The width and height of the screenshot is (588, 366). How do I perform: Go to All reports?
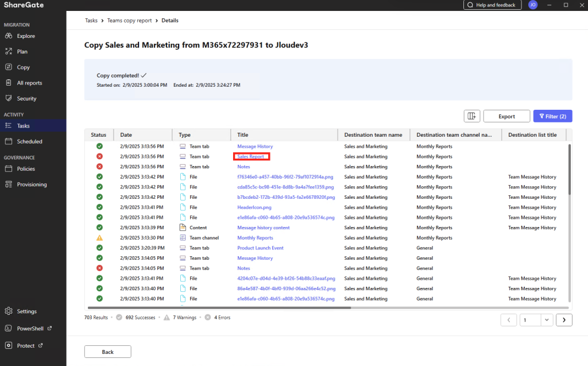pos(29,83)
